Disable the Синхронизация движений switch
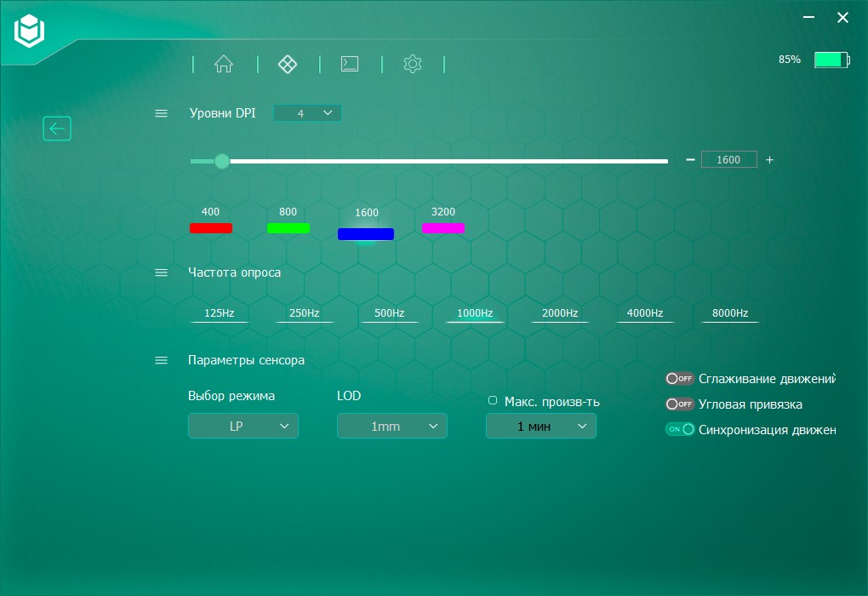This screenshot has width=868, height=596. (x=679, y=429)
